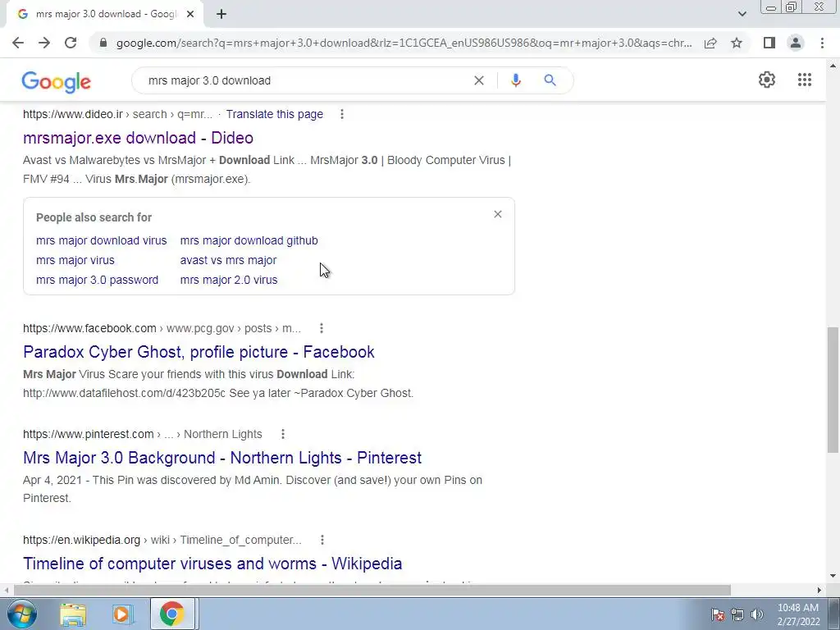Open options menu for the Pinterest result
Screen dimensions: 840x630
pos(283,434)
